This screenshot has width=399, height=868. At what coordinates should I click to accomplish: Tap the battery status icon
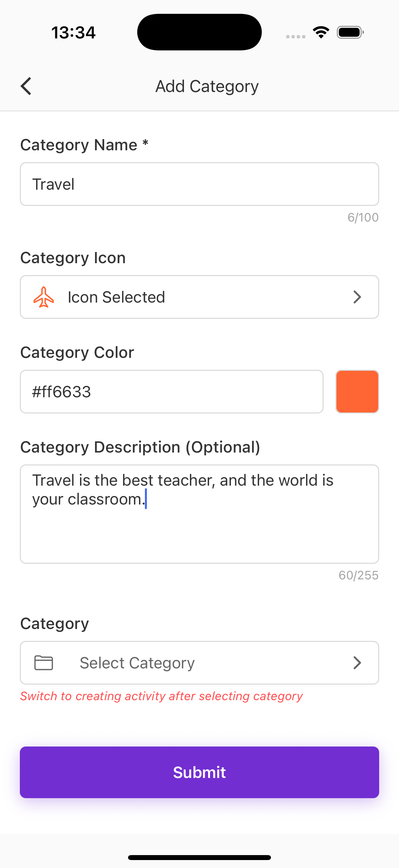350,32
